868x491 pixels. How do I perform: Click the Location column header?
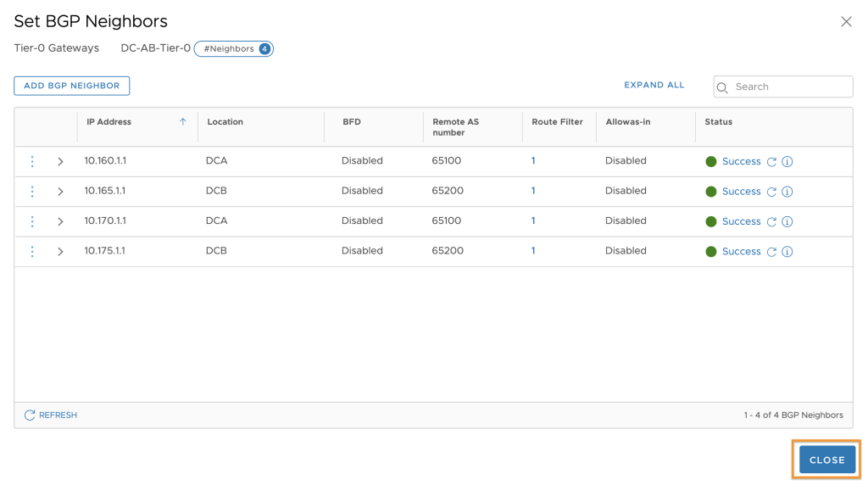pyautogui.click(x=225, y=122)
